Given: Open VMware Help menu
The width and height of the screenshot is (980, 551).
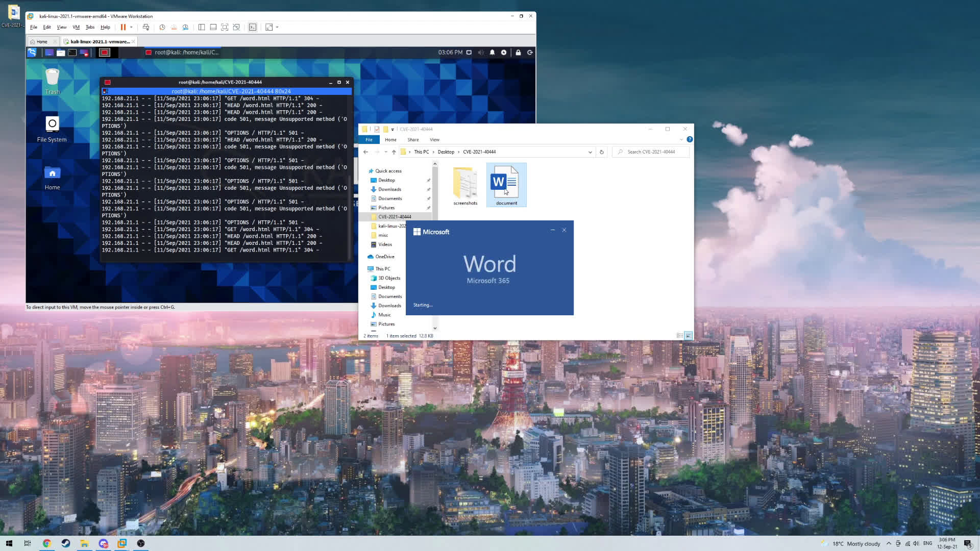Looking at the screenshot, I should (x=105, y=27).
